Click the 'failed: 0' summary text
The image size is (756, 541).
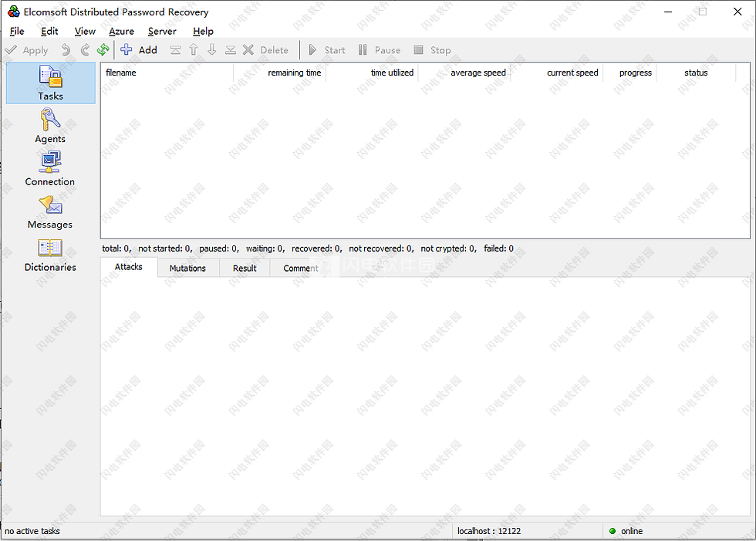[498, 249]
